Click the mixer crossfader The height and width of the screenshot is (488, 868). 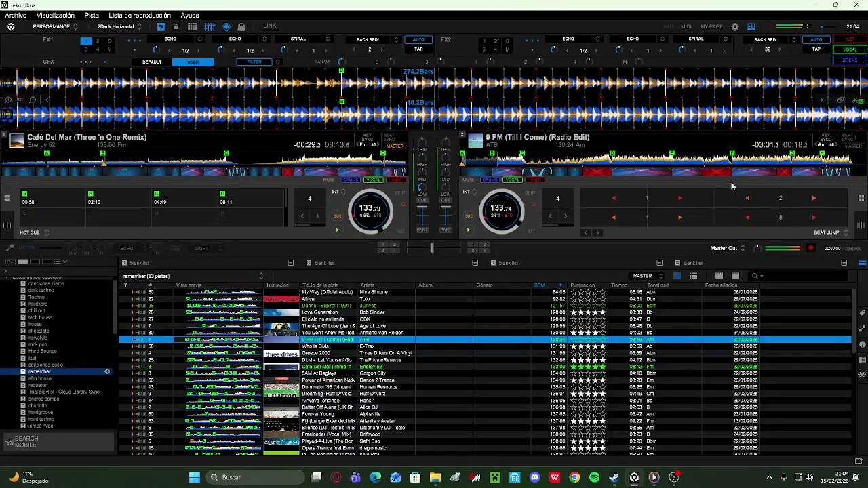pyautogui.click(x=432, y=247)
